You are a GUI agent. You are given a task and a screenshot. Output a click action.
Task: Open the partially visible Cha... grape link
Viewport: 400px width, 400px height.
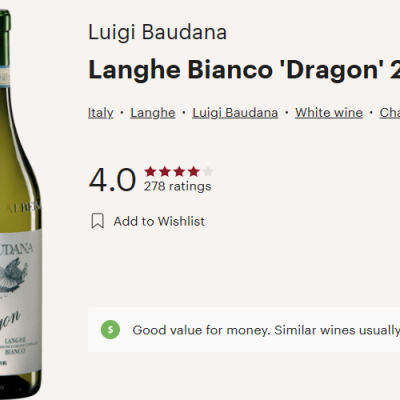390,113
